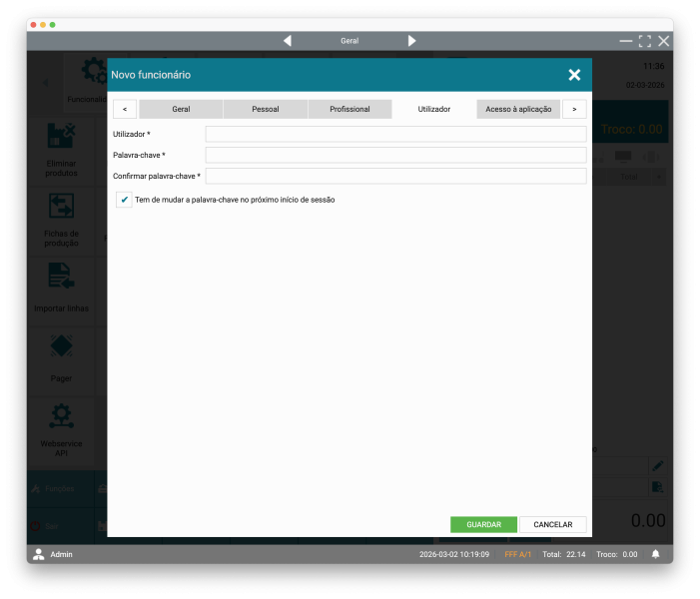Switch to the Profissional tab

(x=350, y=109)
